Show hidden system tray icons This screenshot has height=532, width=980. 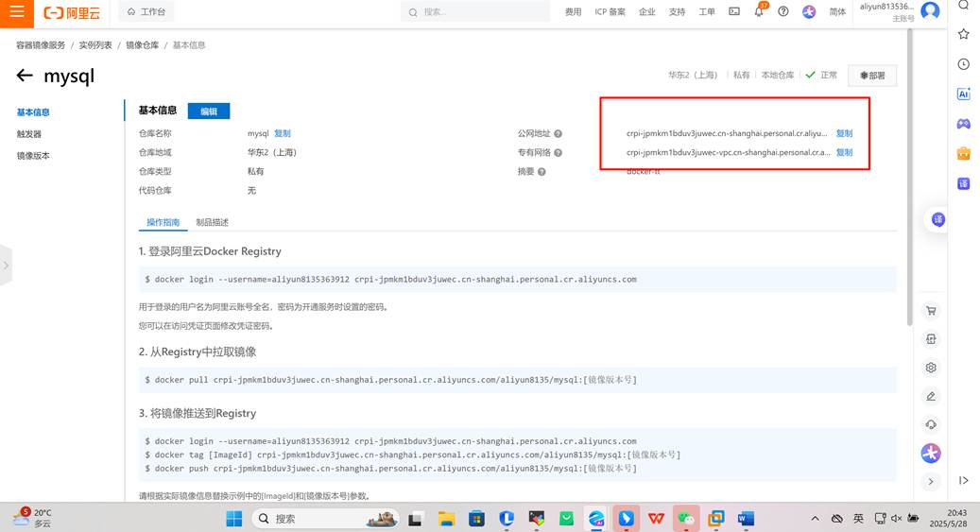click(x=815, y=518)
